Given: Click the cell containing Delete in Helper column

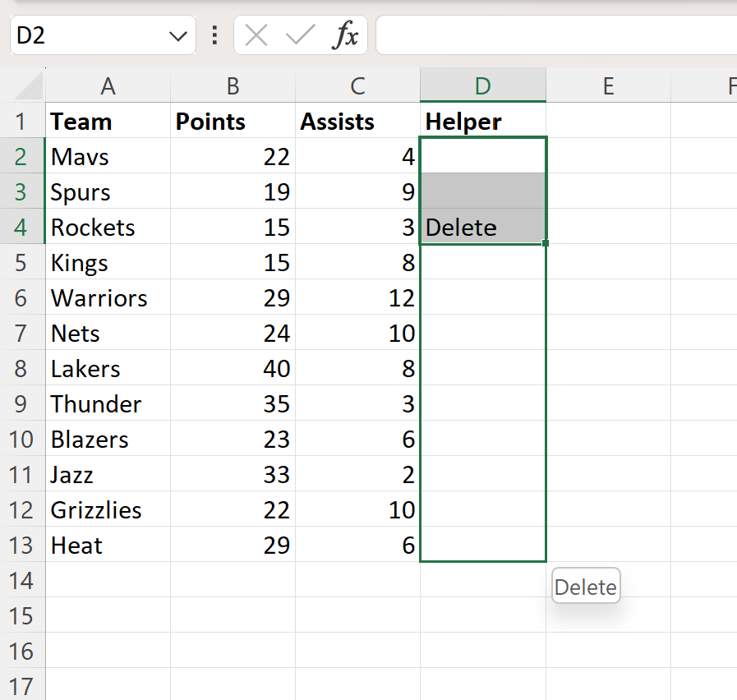Looking at the screenshot, I should coord(482,228).
